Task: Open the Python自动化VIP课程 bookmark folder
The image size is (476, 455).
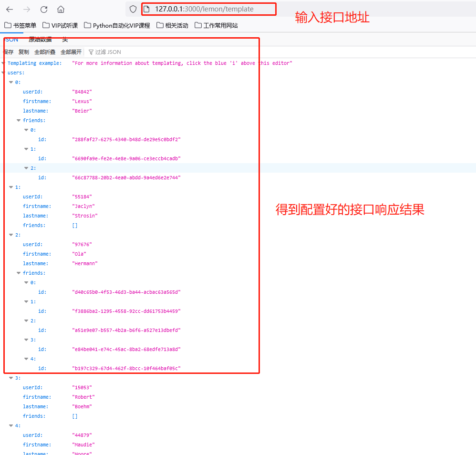Action: click(117, 25)
